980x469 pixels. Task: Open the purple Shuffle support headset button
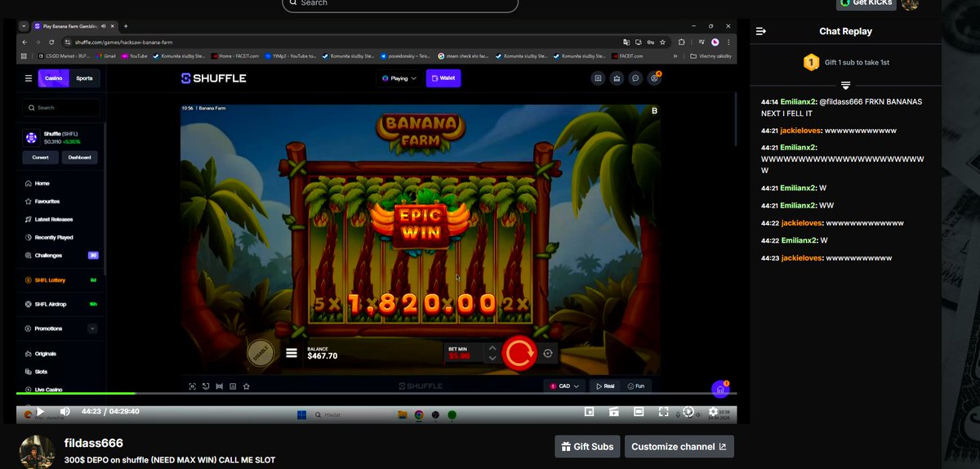pos(720,389)
